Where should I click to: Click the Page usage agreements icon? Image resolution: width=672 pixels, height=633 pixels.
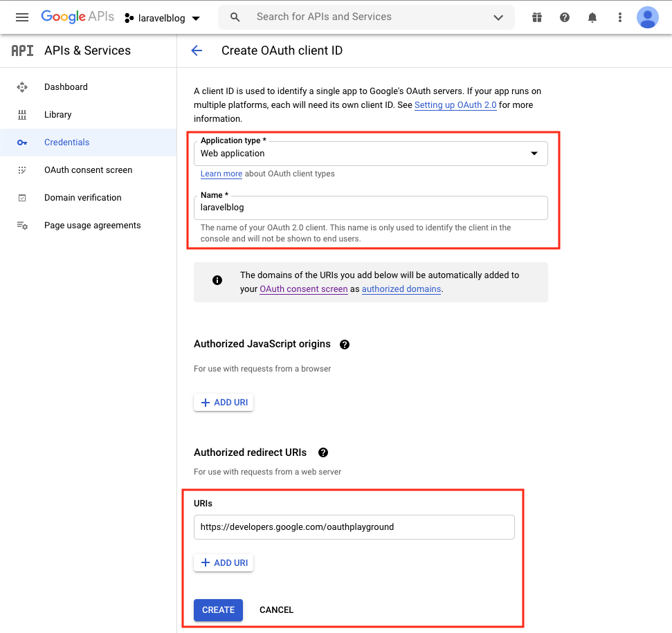[x=22, y=226]
